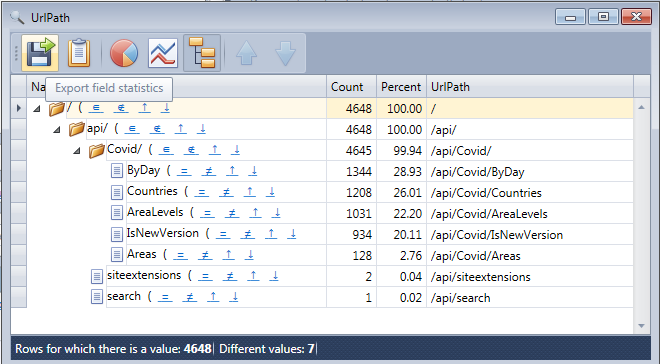The width and height of the screenshot is (660, 364).
Task: Click the ↑ up link for AreaLevels
Action: [255, 213]
